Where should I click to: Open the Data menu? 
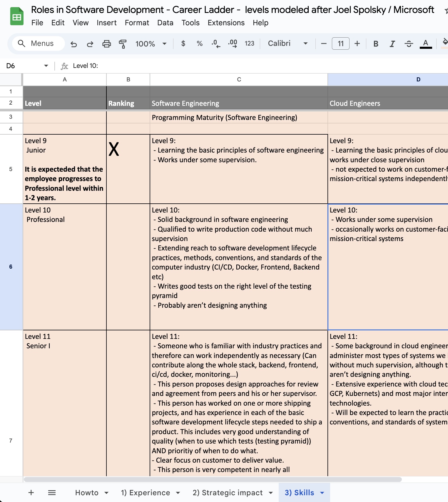165,23
